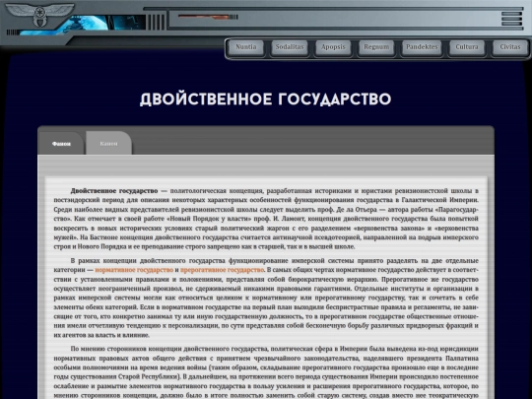
Task: Open the Pandektes menu
Action: point(422,47)
